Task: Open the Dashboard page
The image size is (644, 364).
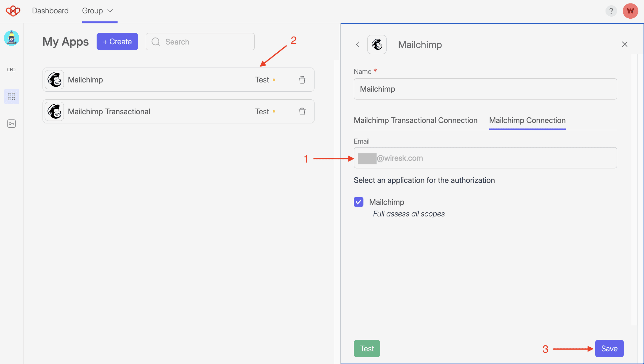Action: click(x=50, y=11)
